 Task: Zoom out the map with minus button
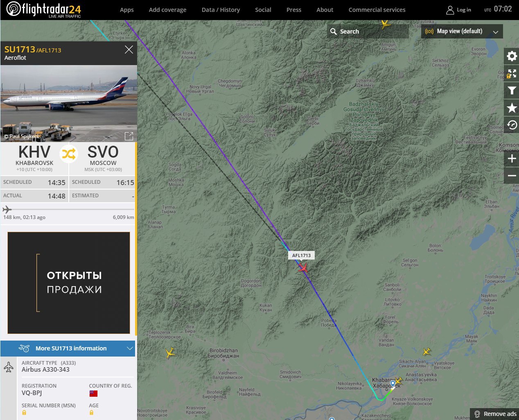point(512,176)
